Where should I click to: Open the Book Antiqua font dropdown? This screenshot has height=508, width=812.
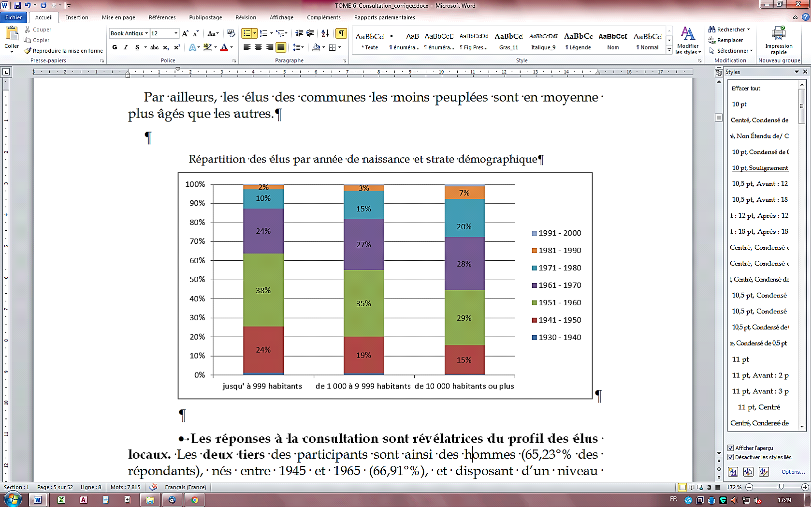146,33
